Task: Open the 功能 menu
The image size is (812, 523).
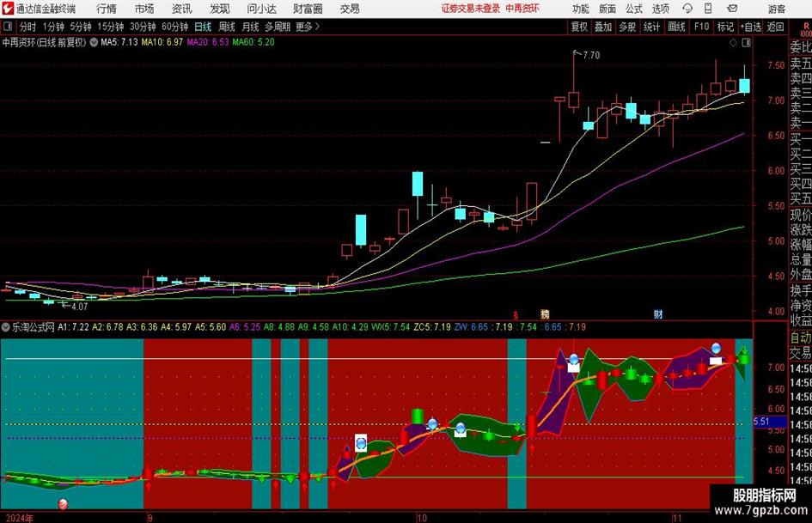Action: coord(581,9)
